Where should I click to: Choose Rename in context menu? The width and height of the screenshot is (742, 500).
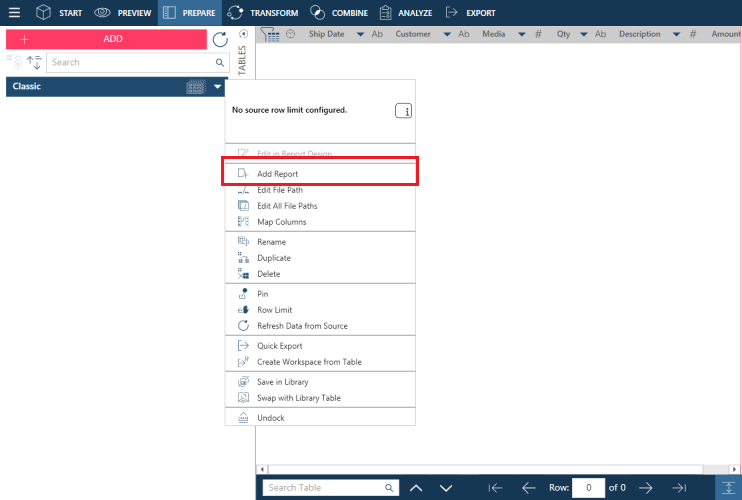(320, 242)
